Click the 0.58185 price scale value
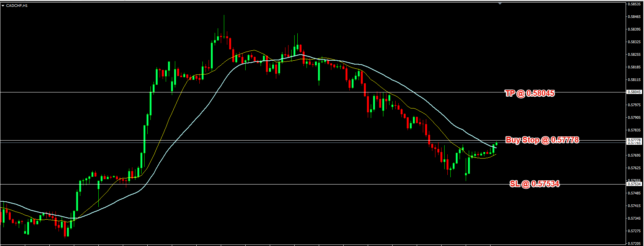Viewport: 644px width, 246px height. 635,67
